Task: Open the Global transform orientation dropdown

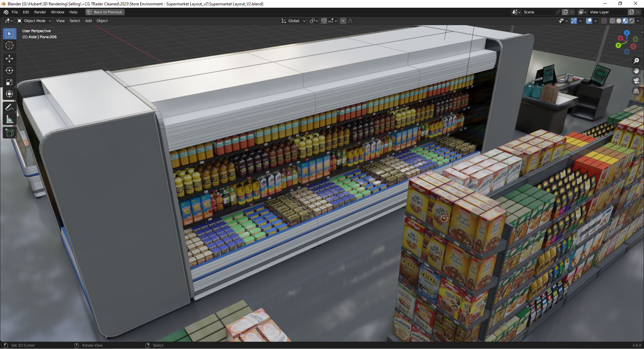Action: coord(293,21)
